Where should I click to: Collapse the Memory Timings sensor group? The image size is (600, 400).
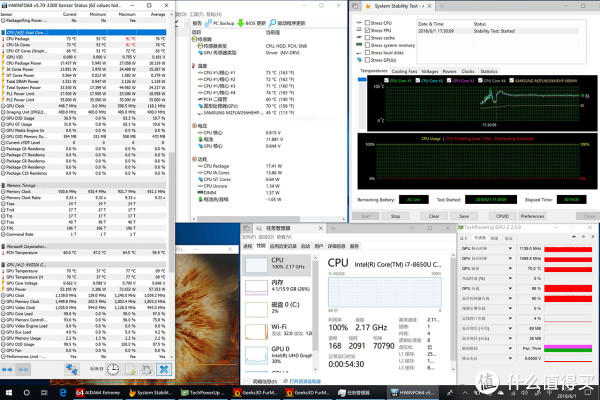pos(5,184)
